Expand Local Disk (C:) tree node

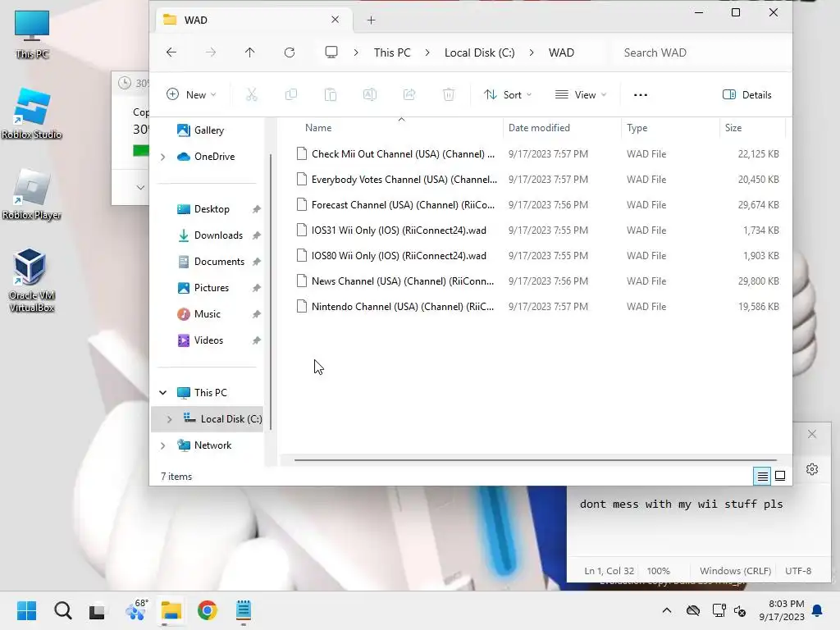[x=169, y=419]
